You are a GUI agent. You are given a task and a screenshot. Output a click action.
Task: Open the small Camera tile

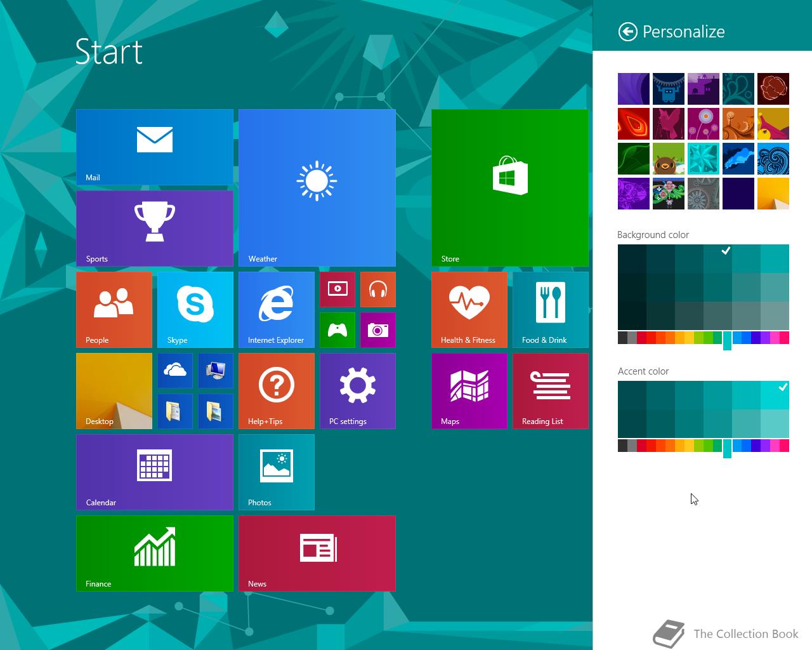tap(378, 330)
